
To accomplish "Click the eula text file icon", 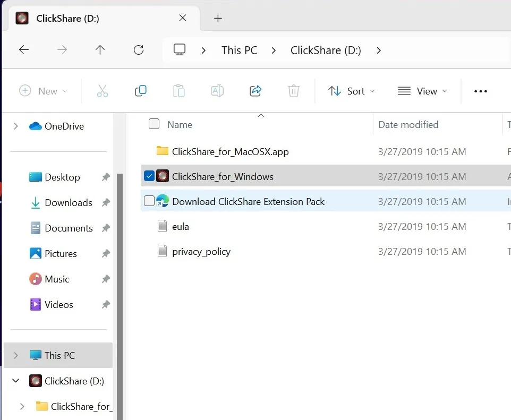I will coord(162,226).
